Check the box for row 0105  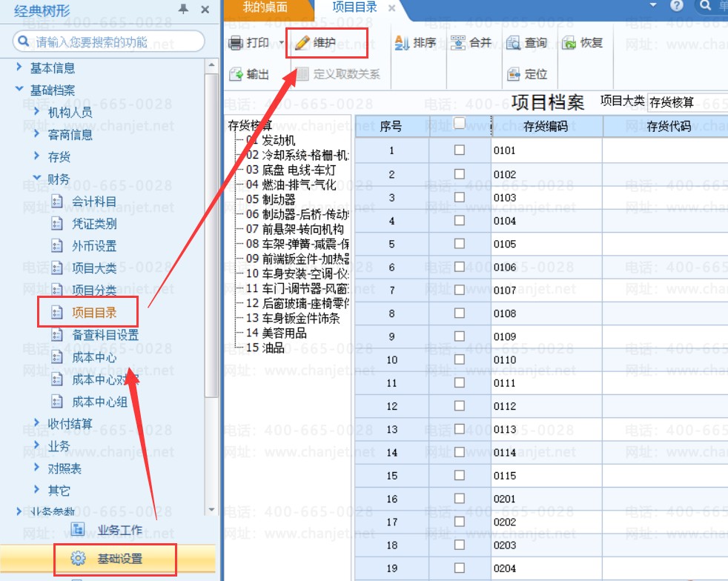[x=459, y=244]
